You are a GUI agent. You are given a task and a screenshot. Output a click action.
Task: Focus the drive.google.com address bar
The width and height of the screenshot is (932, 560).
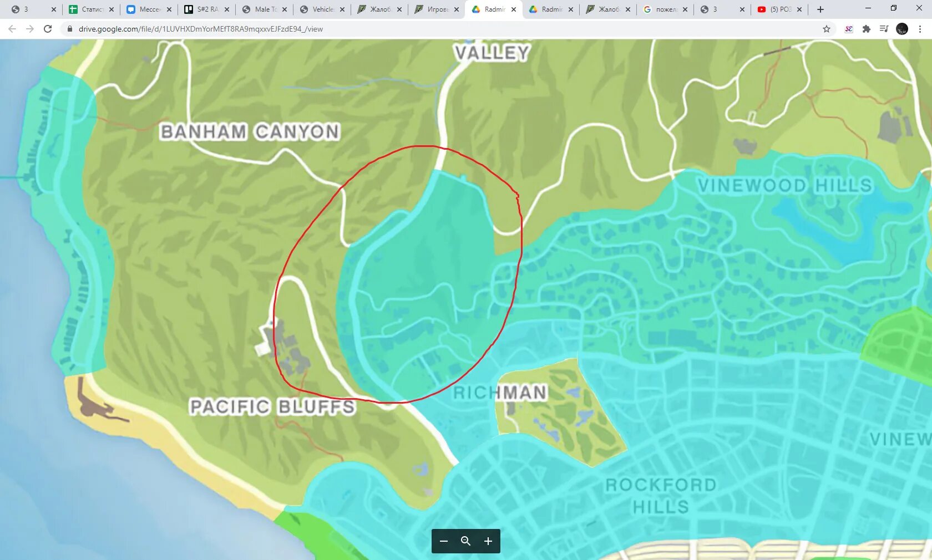(444, 29)
